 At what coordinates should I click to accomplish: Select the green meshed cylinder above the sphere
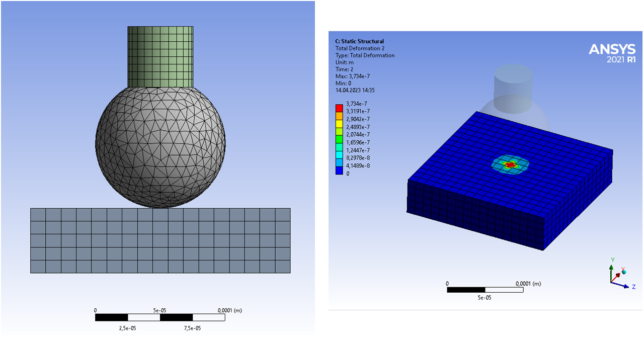[x=160, y=56]
